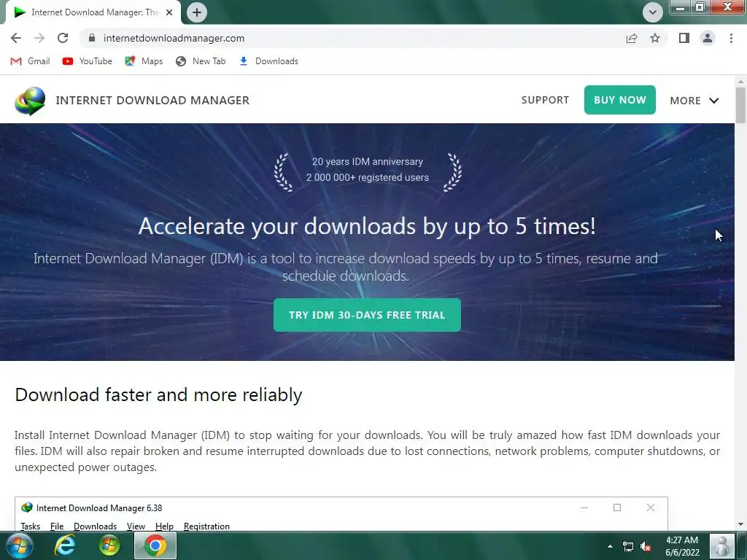
Task: Open Maps bookmark
Action: (144, 61)
